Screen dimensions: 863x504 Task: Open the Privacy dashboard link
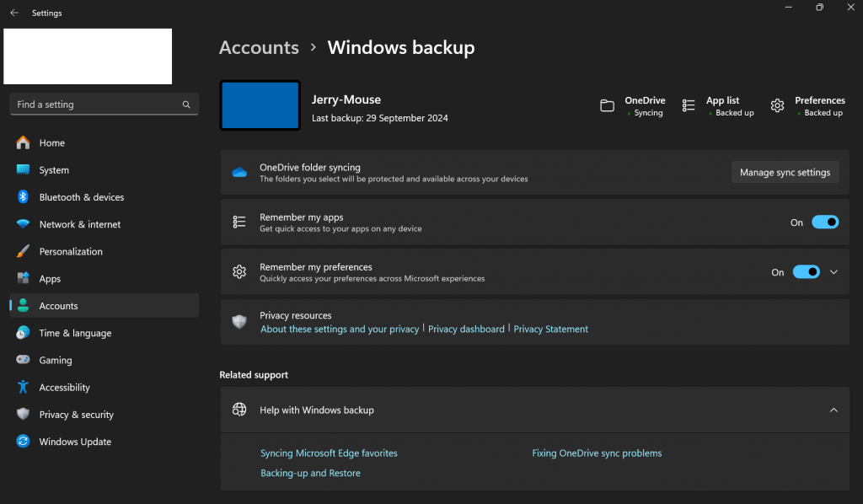(x=466, y=329)
